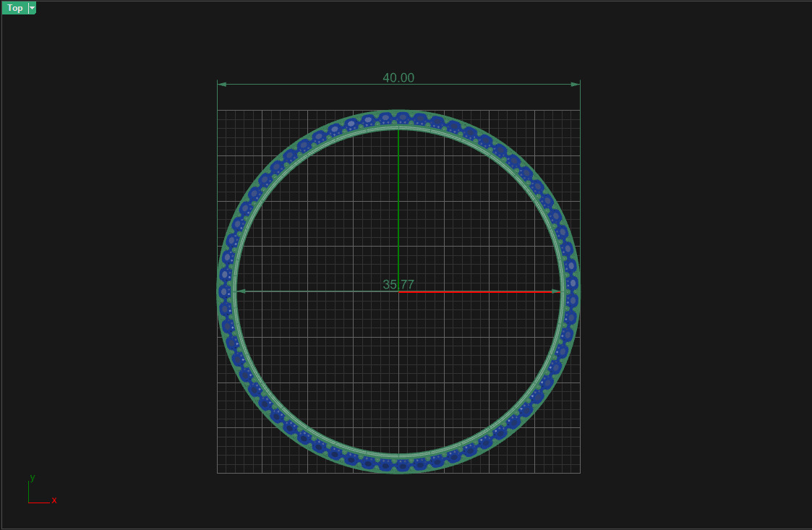
Task: Open the Top viewport dropdown arrow
Action: (x=32, y=8)
